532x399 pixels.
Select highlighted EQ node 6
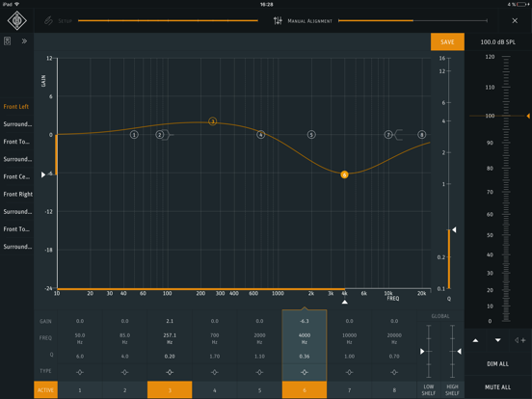344,174
